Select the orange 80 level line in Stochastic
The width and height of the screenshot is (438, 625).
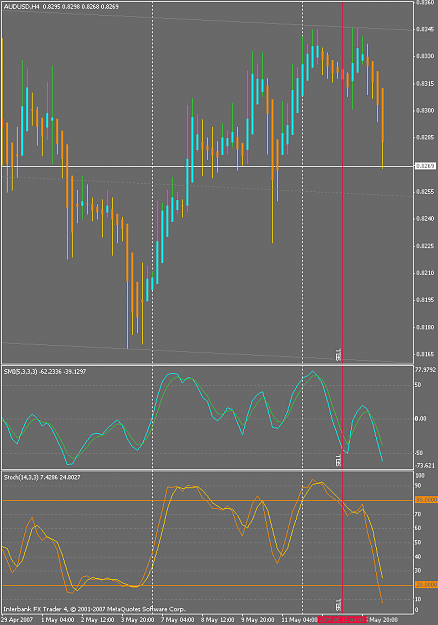coord(207,500)
